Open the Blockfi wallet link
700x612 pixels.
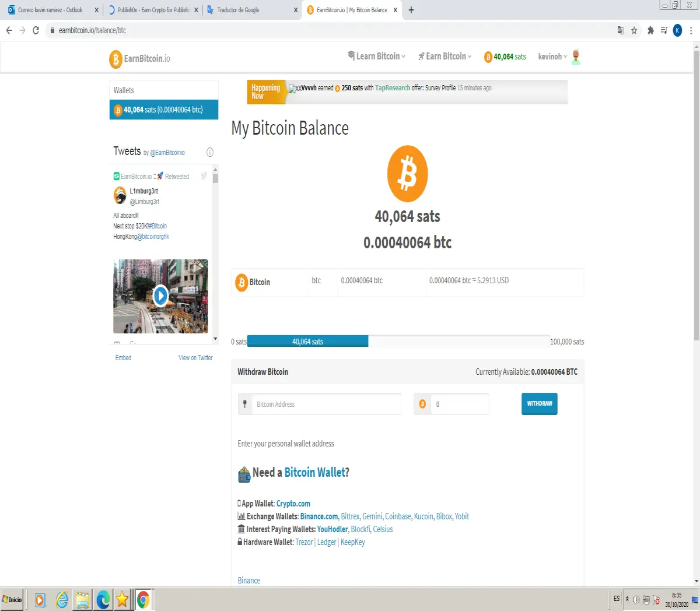(x=360, y=529)
